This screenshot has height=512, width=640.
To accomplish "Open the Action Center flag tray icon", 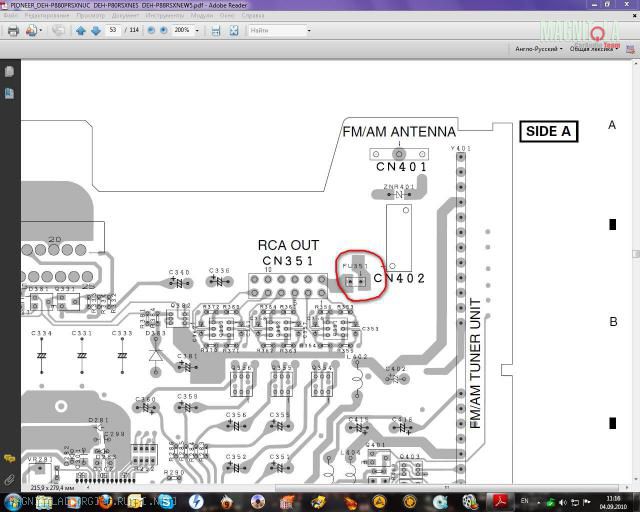I will (x=587, y=502).
